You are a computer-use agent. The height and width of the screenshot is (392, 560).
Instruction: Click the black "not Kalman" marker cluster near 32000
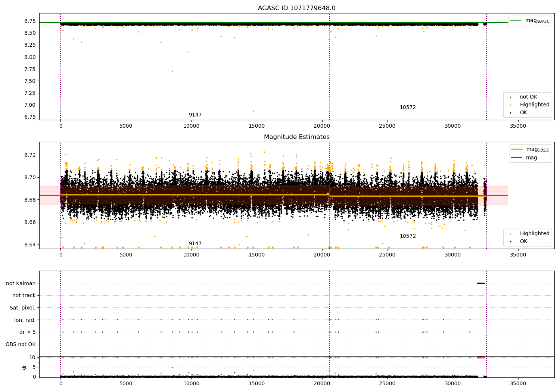click(481, 283)
